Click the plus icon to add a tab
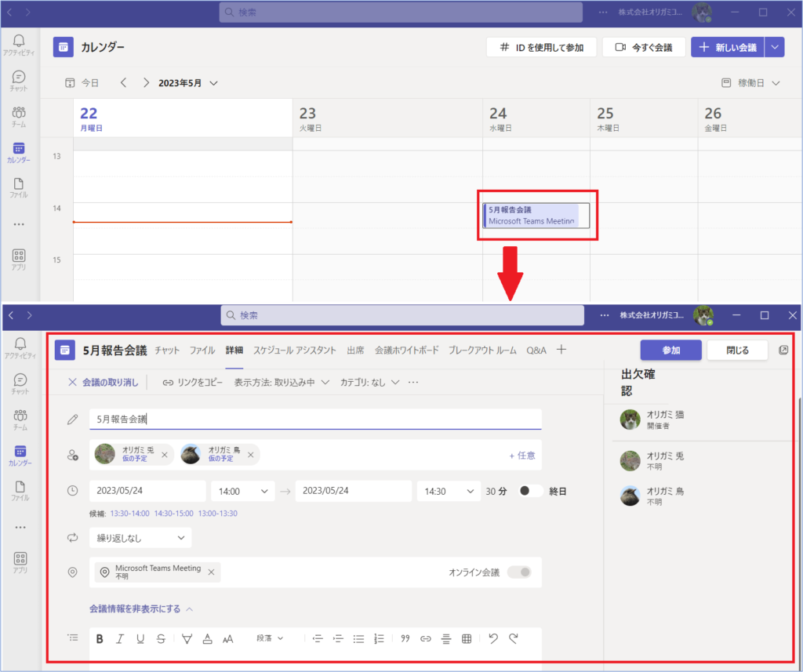Screen dimensions: 803x672 (561, 350)
